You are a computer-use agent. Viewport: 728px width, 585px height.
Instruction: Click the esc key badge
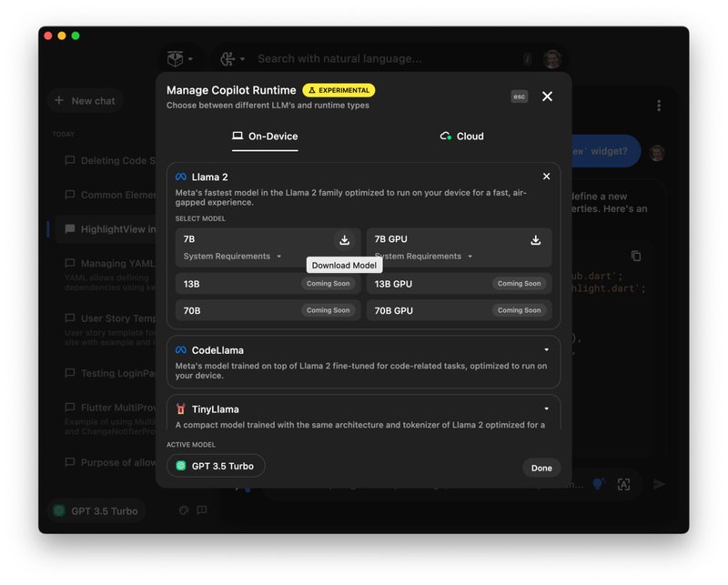519,96
